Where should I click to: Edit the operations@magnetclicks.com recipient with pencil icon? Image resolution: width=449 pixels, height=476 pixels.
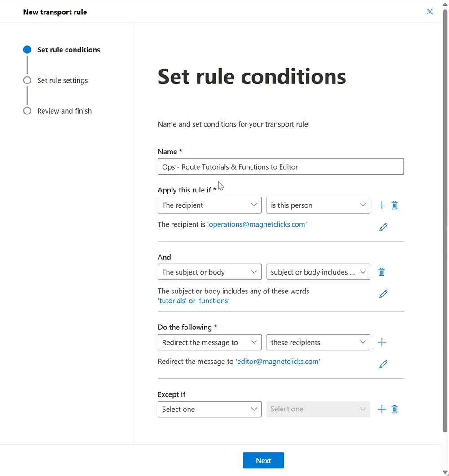(383, 227)
